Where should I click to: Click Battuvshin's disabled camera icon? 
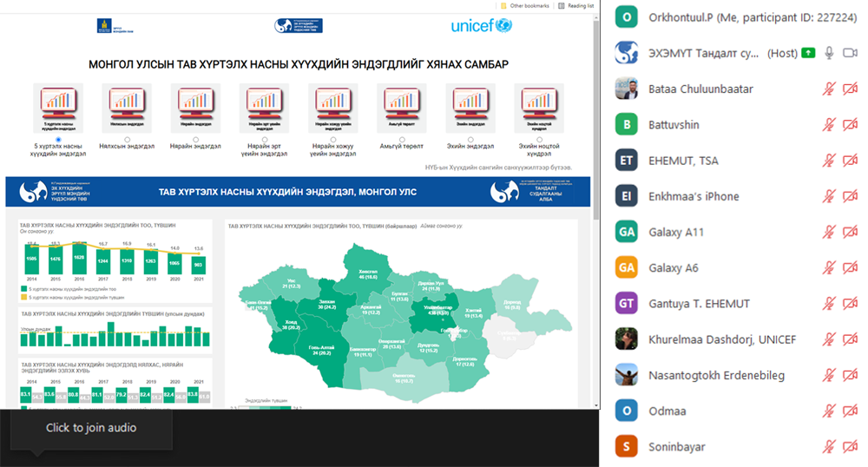850,125
